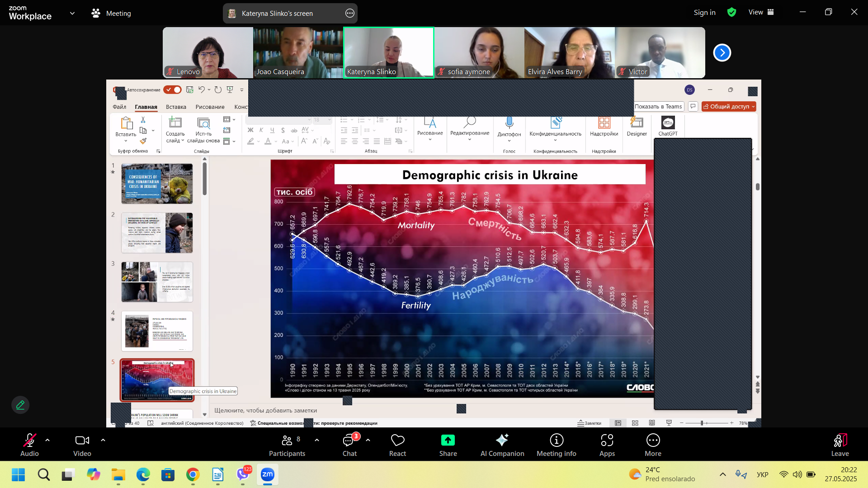868x488 pixels.
Task: Select slide 3 thumbnail
Action: tap(157, 282)
